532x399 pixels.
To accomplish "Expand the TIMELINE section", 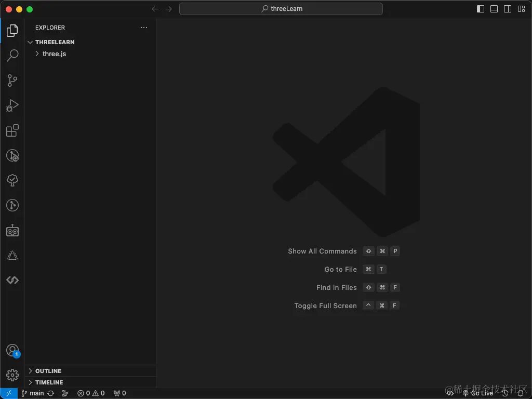I will [x=90, y=382].
